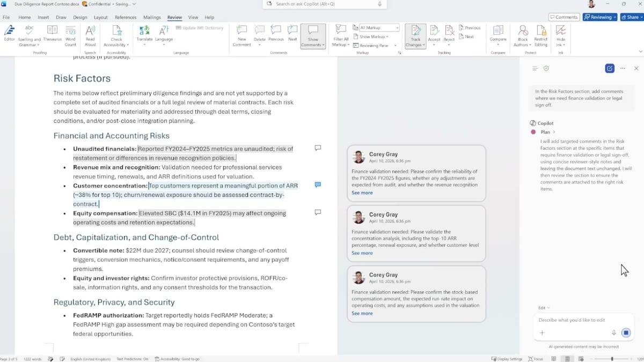Start a new chat in Copilot pane
Viewport: 644px width, 362px height.
coord(610,68)
